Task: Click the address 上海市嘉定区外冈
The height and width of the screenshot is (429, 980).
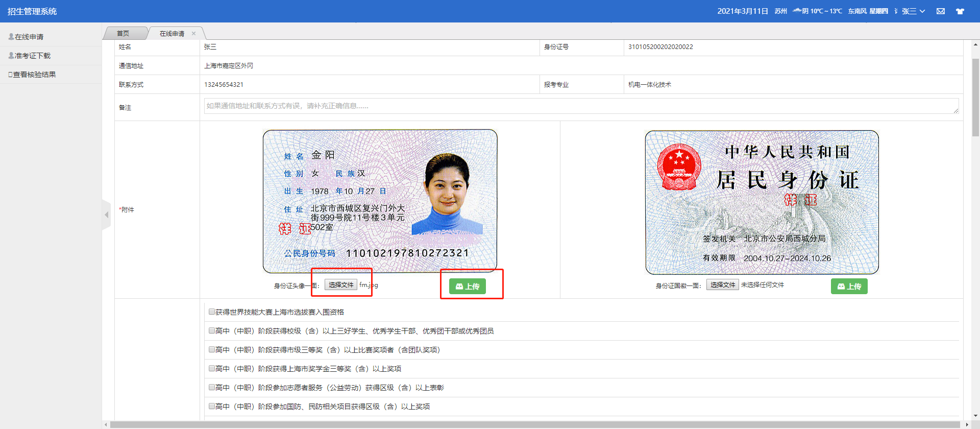Action: pos(229,65)
